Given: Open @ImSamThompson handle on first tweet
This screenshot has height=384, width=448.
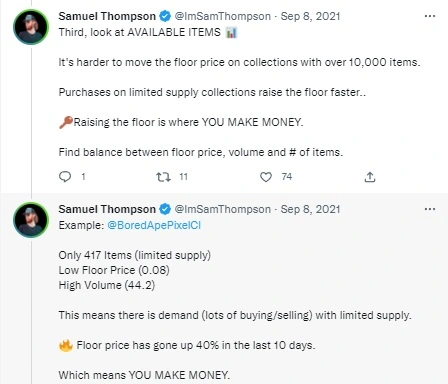Looking at the screenshot, I should [x=223, y=16].
